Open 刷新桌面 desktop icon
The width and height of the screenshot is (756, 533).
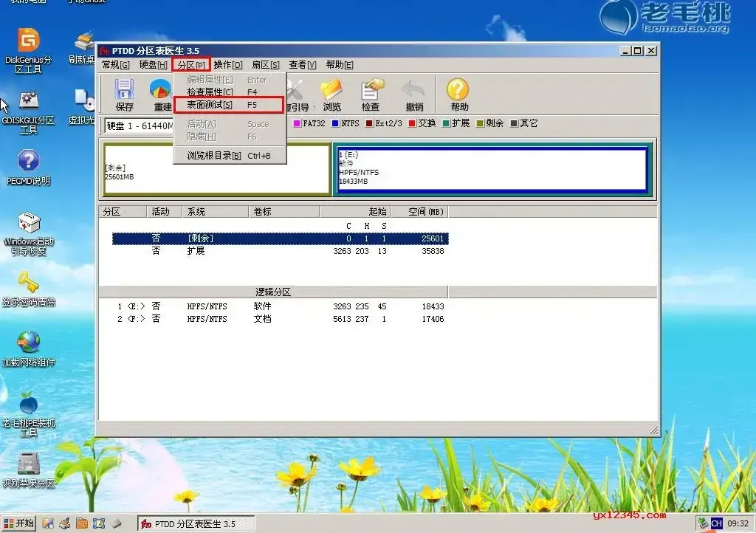tap(83, 48)
